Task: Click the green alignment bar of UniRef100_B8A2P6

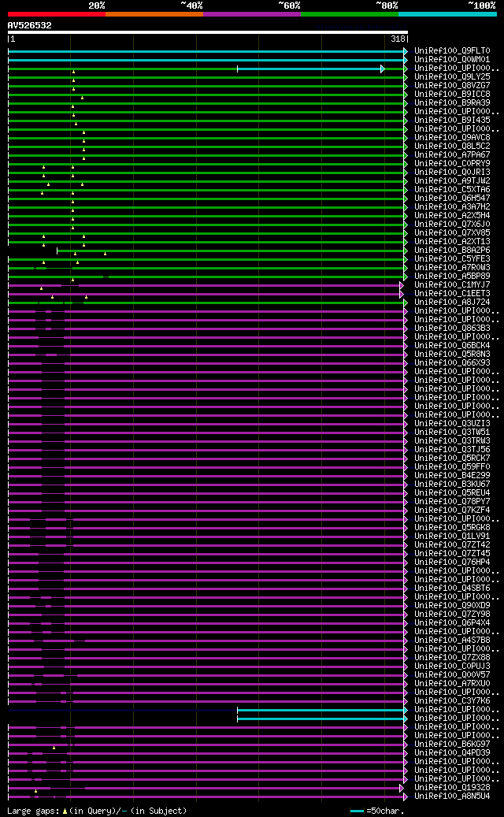Action: (x=232, y=251)
